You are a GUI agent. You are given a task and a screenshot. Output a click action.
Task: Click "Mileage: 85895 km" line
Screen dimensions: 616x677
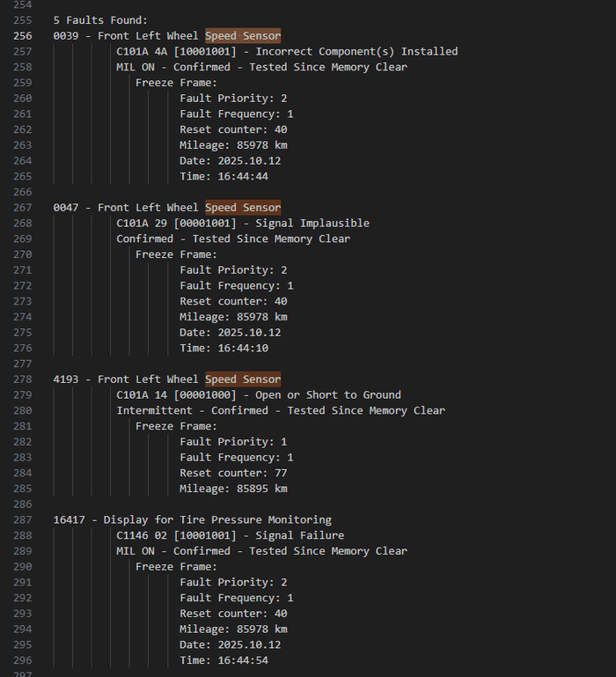point(233,489)
